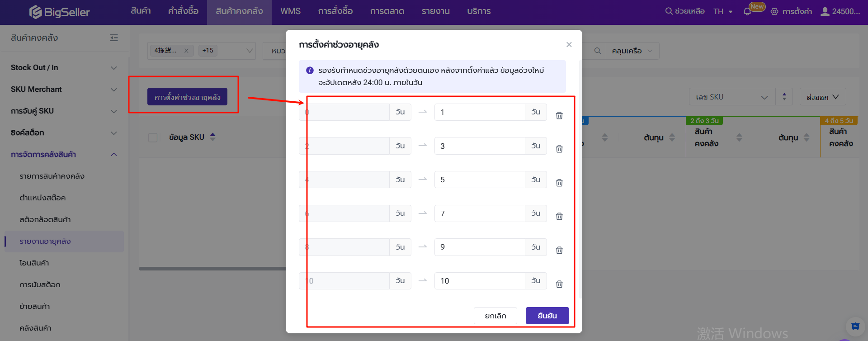Go to the รายงาน menu
868x341 pixels.
point(435,11)
